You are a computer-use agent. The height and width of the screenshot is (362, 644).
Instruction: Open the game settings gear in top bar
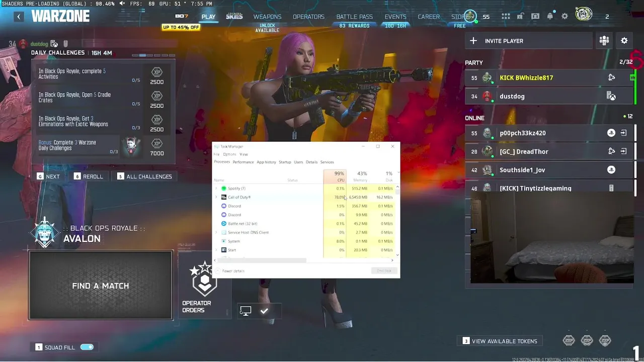(565, 17)
